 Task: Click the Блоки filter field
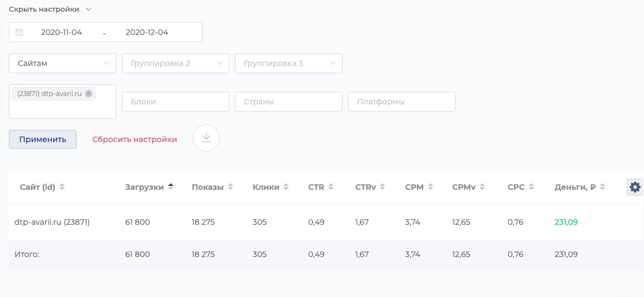pyautogui.click(x=176, y=102)
